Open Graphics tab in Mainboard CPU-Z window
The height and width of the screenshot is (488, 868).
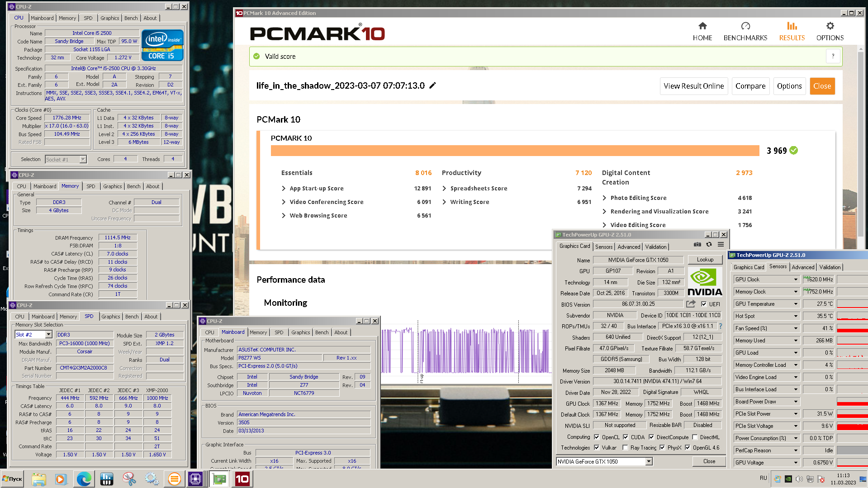click(x=301, y=332)
